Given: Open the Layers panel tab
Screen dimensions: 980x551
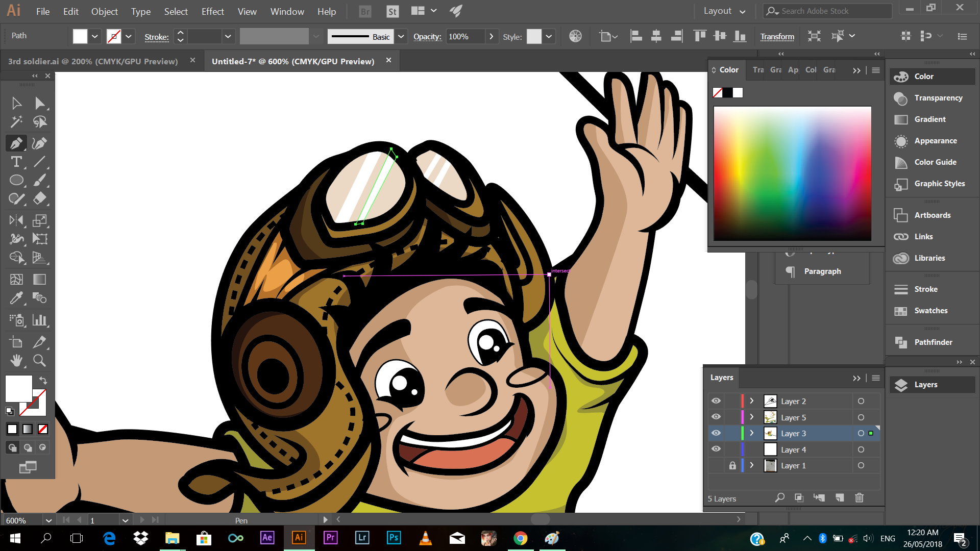Looking at the screenshot, I should (x=722, y=378).
